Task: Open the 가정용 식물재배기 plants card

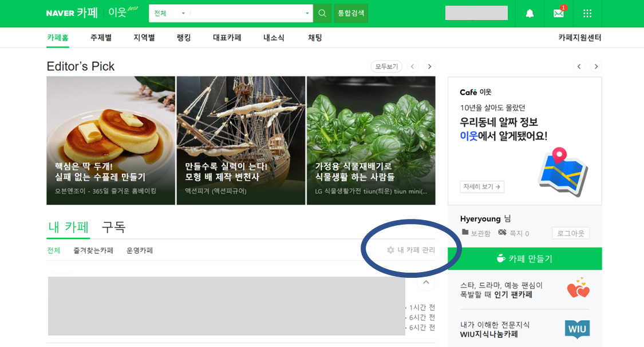Action: pos(372,140)
